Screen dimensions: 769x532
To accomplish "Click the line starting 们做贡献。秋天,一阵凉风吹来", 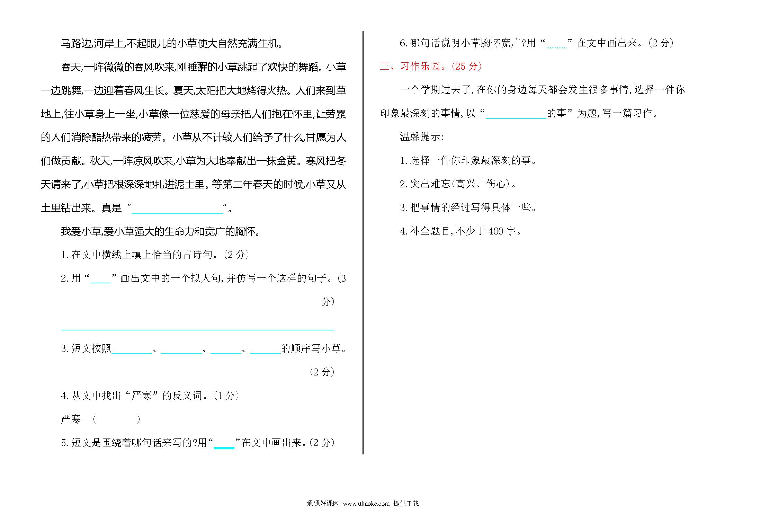I will 194,161.
